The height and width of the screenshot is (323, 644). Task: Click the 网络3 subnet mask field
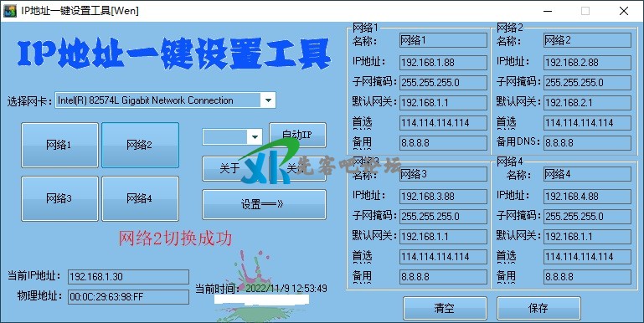(443, 216)
